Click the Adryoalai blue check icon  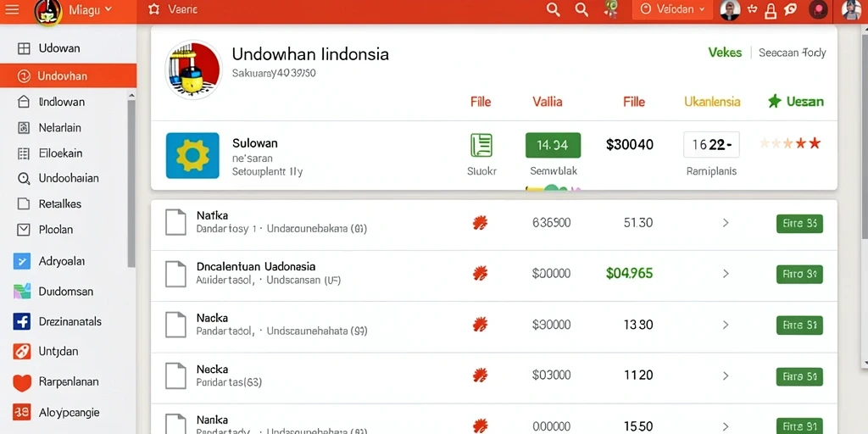pyautogui.click(x=21, y=261)
